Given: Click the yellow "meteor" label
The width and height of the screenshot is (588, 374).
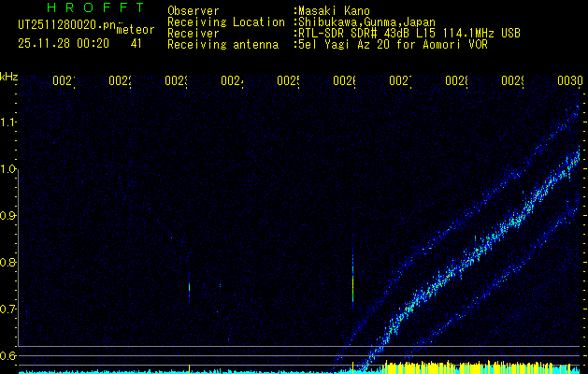Looking at the screenshot, I should tap(136, 30).
